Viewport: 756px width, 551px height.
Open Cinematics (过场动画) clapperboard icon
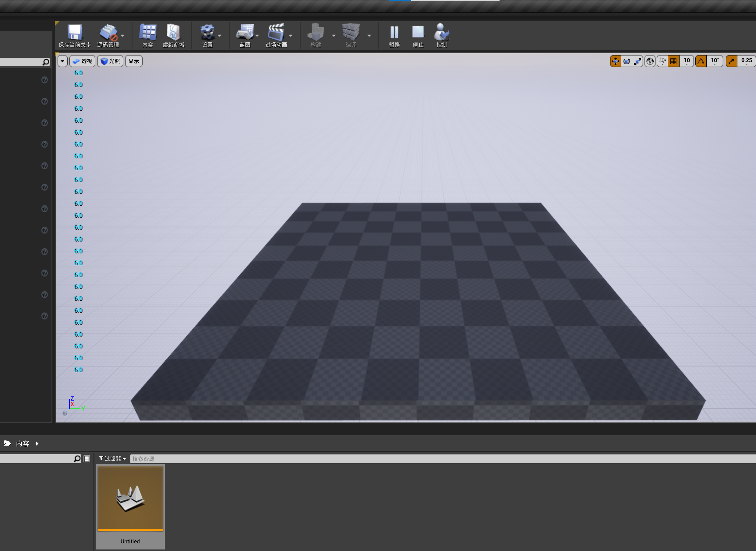[x=276, y=32]
